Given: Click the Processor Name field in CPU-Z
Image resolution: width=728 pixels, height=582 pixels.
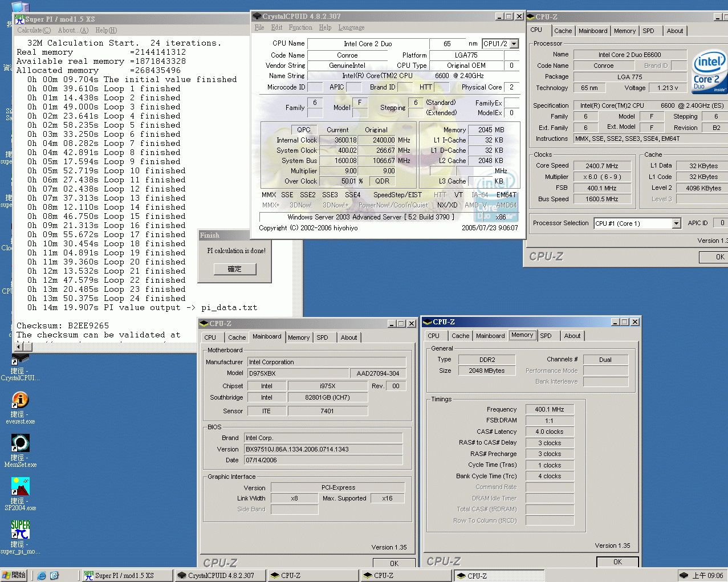Looking at the screenshot, I should tap(629, 55).
